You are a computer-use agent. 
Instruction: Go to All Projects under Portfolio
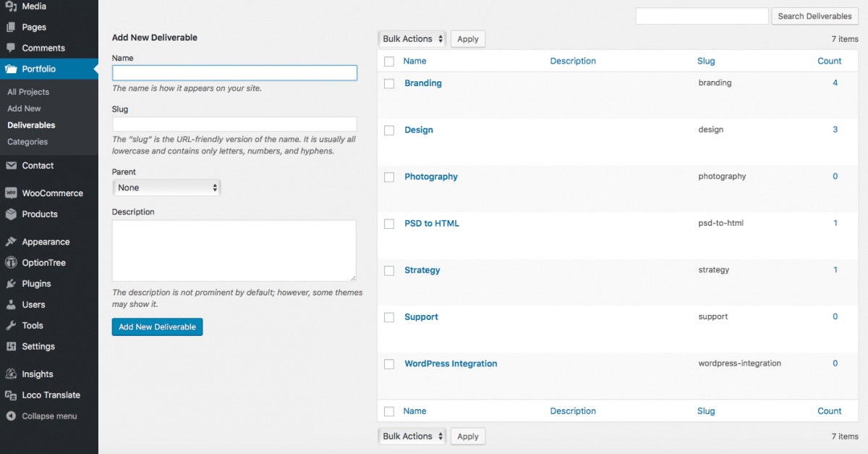point(27,91)
